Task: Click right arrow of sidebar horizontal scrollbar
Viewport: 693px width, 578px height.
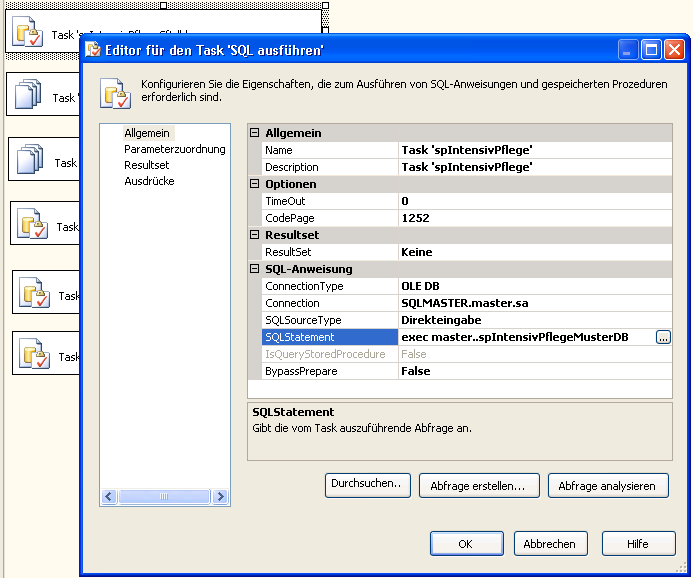Action: tap(222, 497)
